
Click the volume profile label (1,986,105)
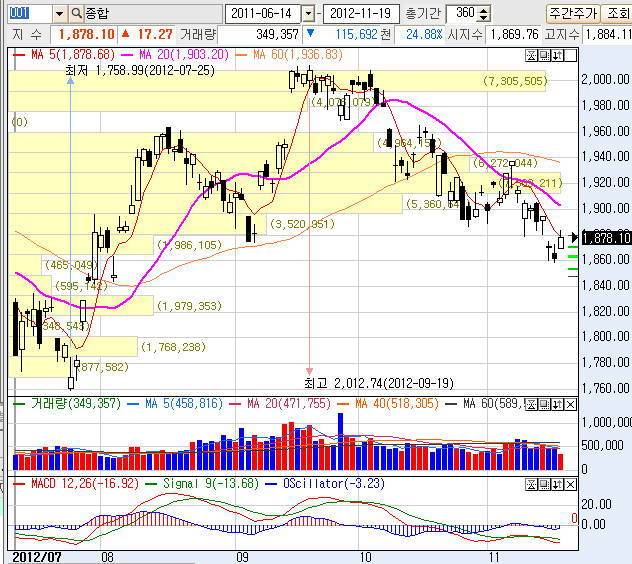(x=189, y=245)
